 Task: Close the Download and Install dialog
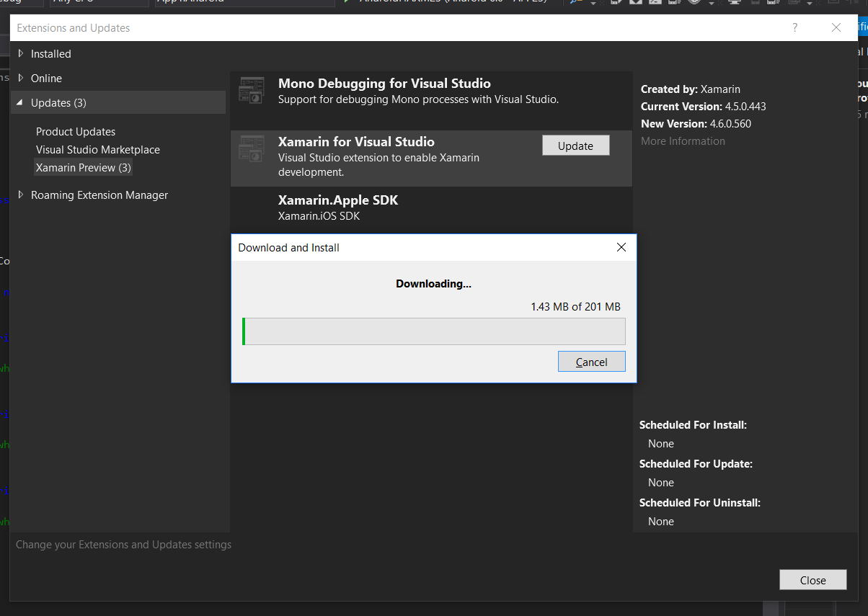pos(621,247)
